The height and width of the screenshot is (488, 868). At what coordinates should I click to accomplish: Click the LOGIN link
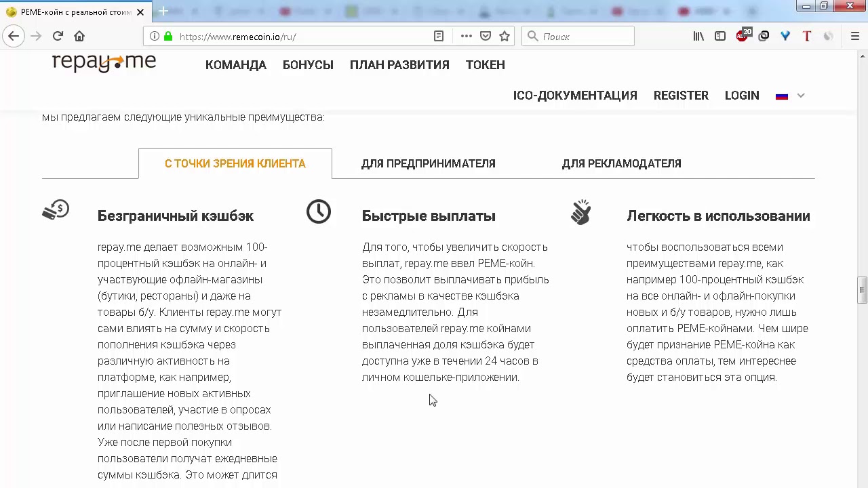pos(742,96)
